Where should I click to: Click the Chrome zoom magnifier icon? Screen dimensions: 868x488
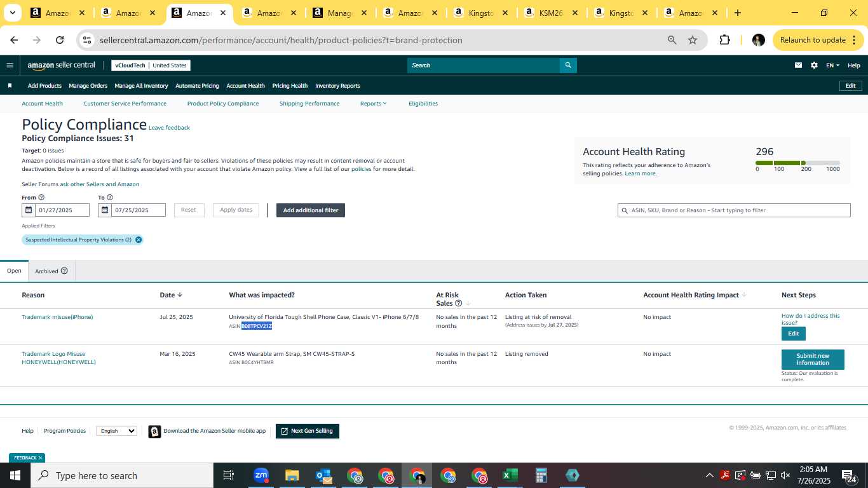click(672, 40)
